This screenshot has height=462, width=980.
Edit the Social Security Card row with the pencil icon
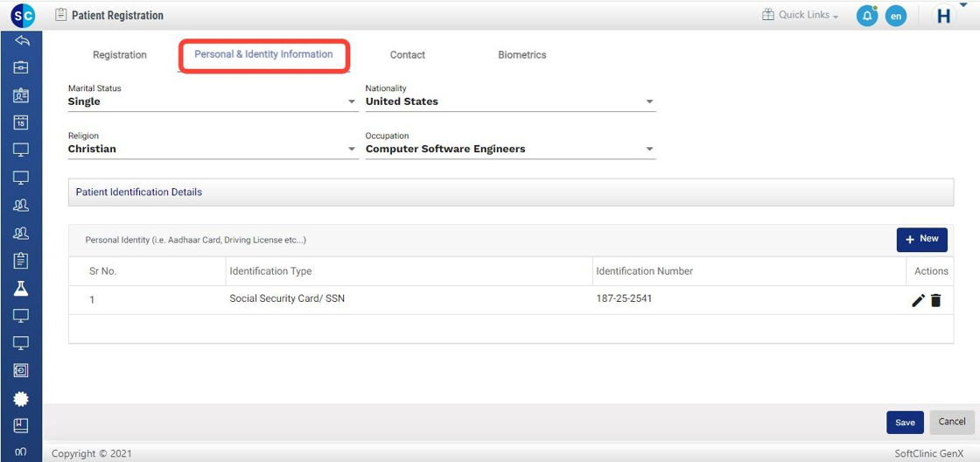point(918,301)
